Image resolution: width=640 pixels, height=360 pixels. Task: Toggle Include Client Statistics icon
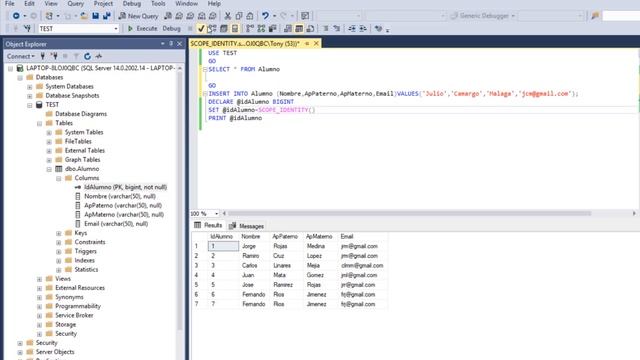272,29
